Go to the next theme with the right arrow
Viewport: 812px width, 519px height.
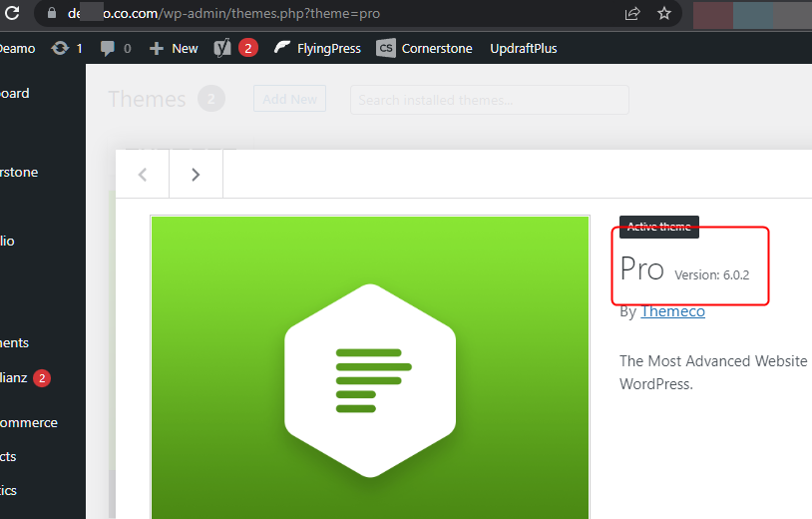tap(196, 175)
